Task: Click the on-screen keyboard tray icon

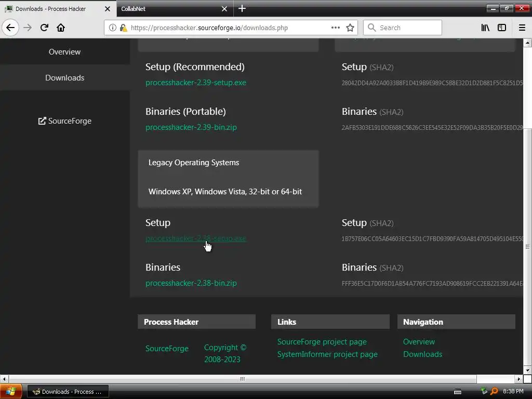Action: pos(458,392)
